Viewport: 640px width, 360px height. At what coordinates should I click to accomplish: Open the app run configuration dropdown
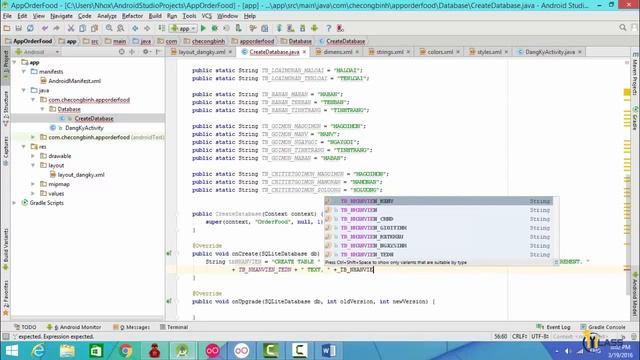point(184,28)
